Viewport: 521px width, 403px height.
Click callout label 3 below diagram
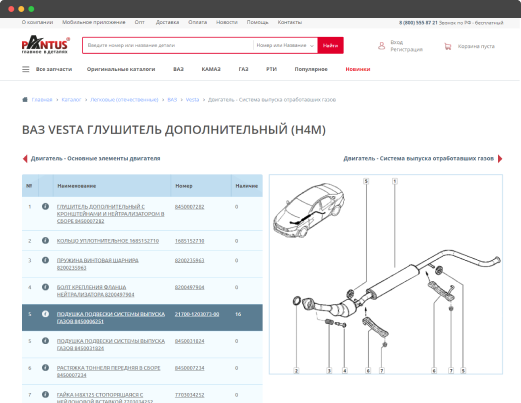pos(329,370)
